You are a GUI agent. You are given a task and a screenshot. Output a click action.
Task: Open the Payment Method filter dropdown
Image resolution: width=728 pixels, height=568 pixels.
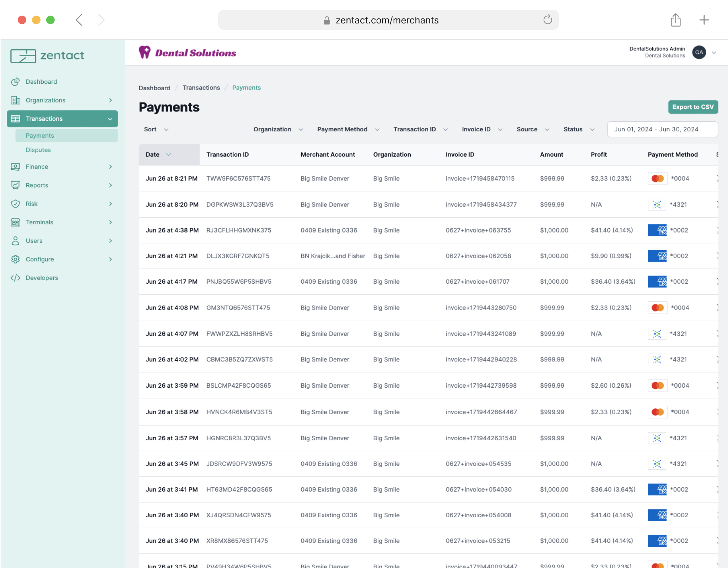pos(348,130)
